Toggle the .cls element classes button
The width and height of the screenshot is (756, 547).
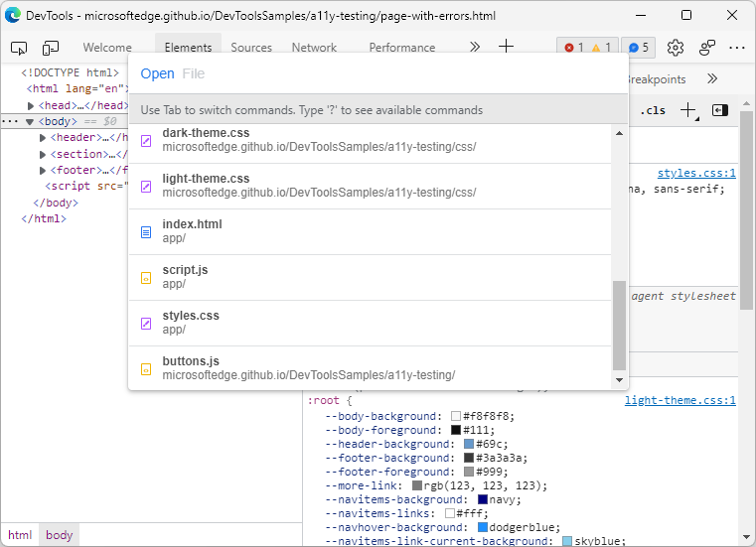pyautogui.click(x=653, y=110)
